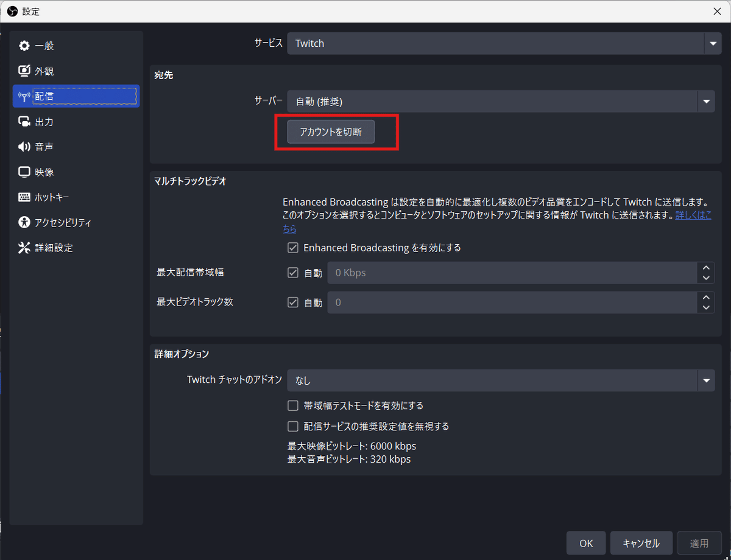731x560 pixels.
Task: Click the アカウントを切断 button
Action: (x=331, y=131)
